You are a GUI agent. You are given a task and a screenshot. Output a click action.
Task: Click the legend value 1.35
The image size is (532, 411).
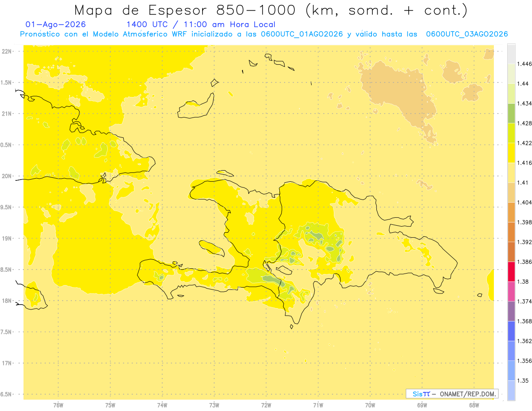click(x=523, y=380)
